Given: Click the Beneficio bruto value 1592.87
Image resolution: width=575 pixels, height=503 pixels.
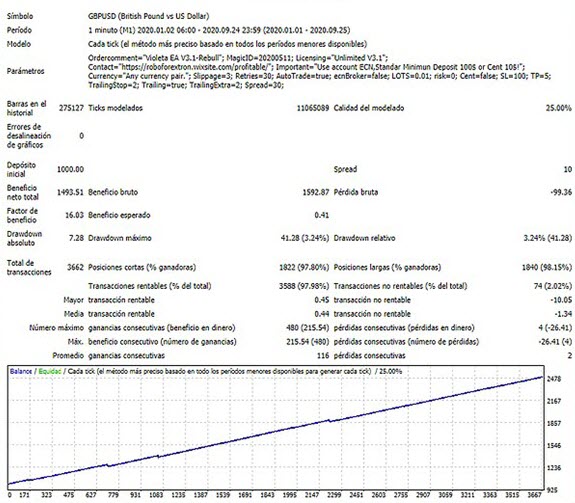Looking at the screenshot, I should 316,192.
